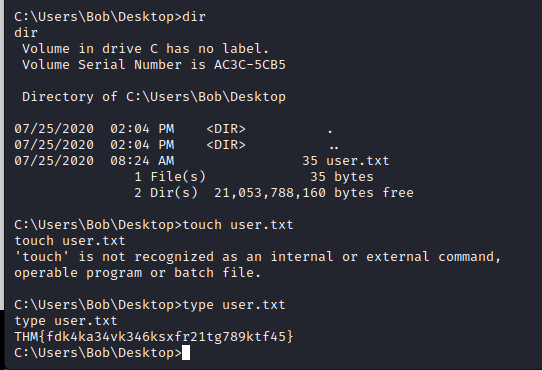Click the Volume Serial Number AC3C-5CB5 line
The height and width of the screenshot is (370, 542).
(x=154, y=65)
